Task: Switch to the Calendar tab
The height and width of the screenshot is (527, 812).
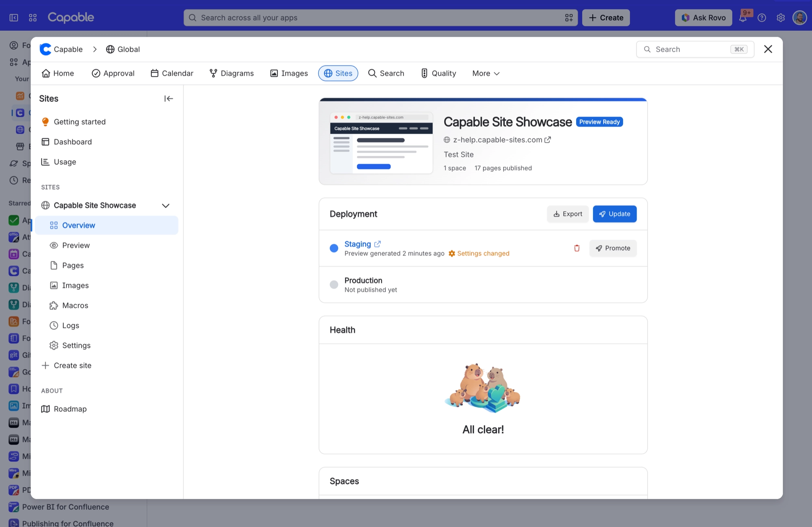Action: [172, 73]
